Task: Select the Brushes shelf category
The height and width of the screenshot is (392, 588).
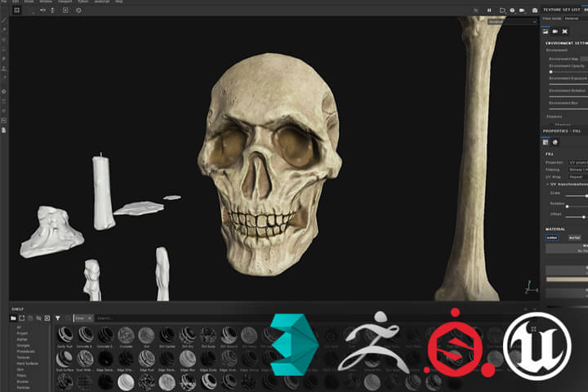Action: coord(23,381)
